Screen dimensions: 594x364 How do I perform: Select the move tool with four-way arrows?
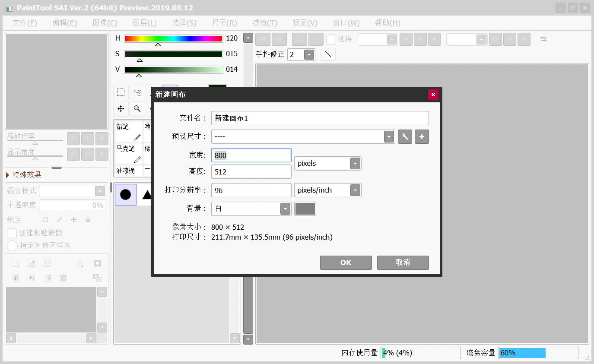click(121, 109)
